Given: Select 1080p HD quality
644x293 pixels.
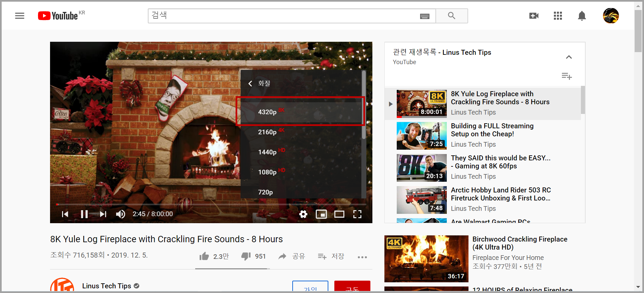Looking at the screenshot, I should (x=301, y=172).
